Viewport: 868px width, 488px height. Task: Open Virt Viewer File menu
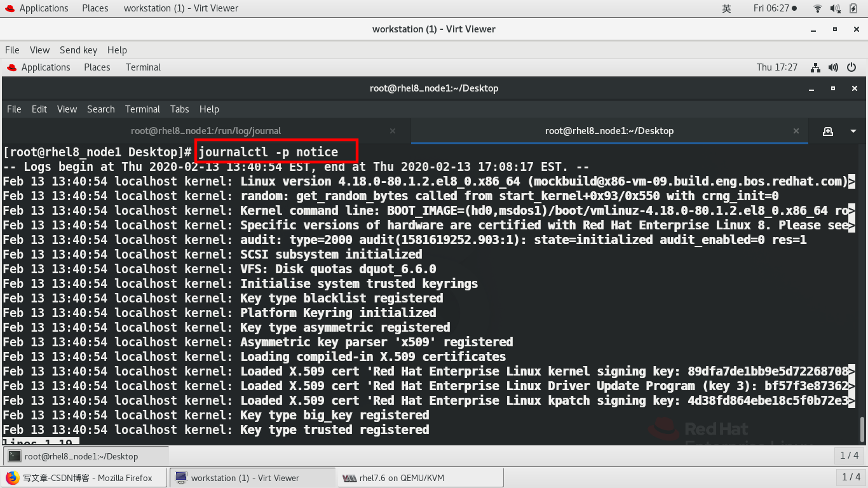click(12, 50)
